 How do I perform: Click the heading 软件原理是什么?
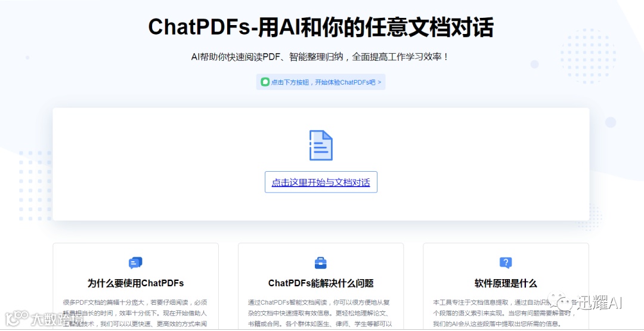pos(506,283)
